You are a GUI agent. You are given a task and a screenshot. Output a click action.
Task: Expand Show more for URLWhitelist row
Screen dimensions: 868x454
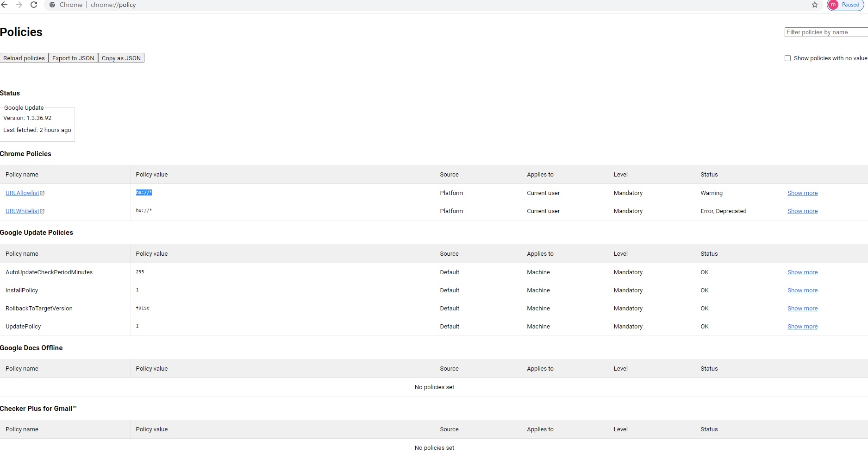pos(802,211)
